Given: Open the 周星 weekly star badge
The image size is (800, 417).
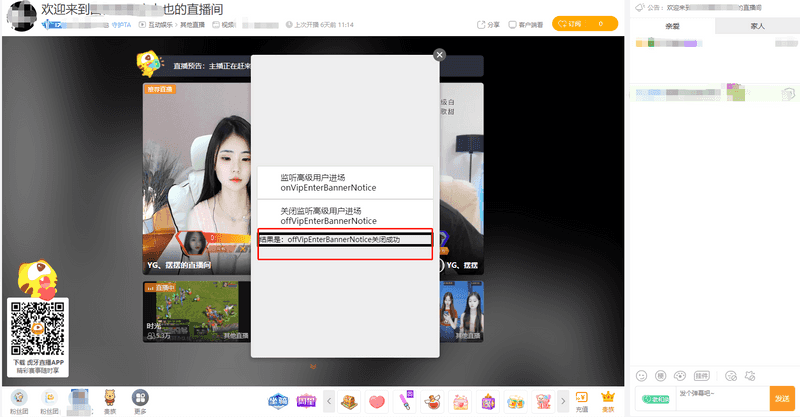Looking at the screenshot, I should [x=306, y=401].
